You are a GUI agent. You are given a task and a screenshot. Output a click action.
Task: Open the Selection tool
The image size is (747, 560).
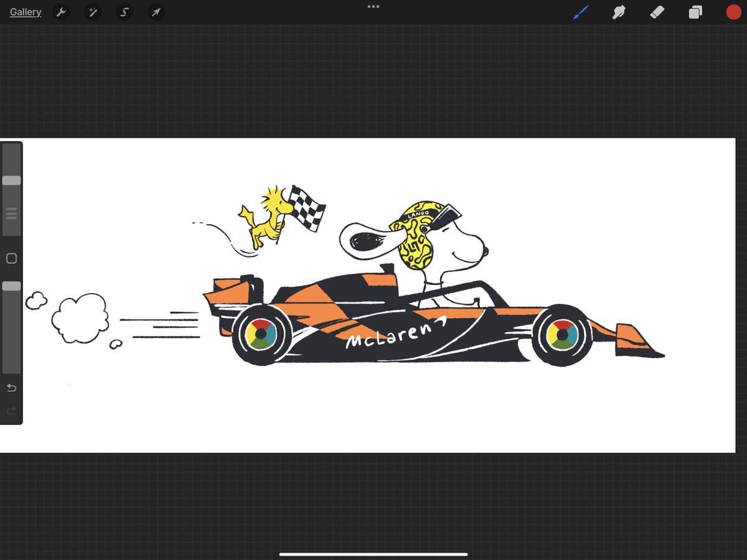point(125,12)
